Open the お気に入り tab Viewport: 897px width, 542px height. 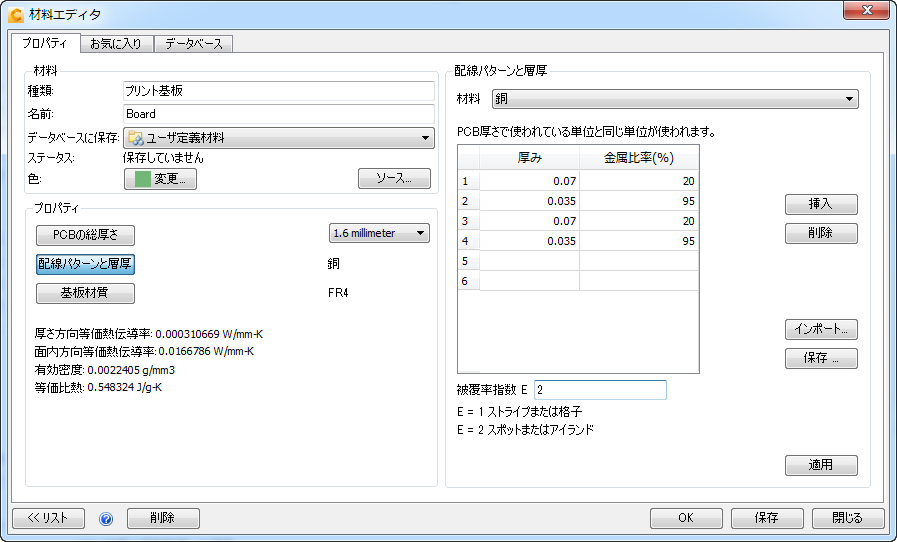pos(116,43)
